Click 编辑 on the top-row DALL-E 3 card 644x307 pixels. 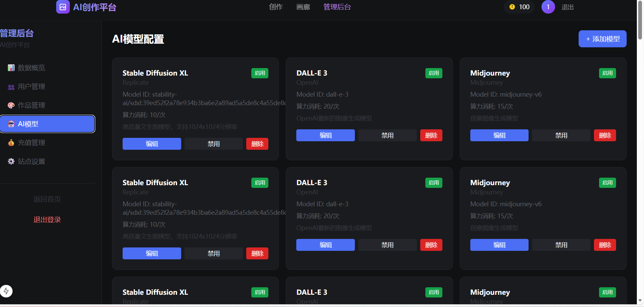pyautogui.click(x=326, y=135)
